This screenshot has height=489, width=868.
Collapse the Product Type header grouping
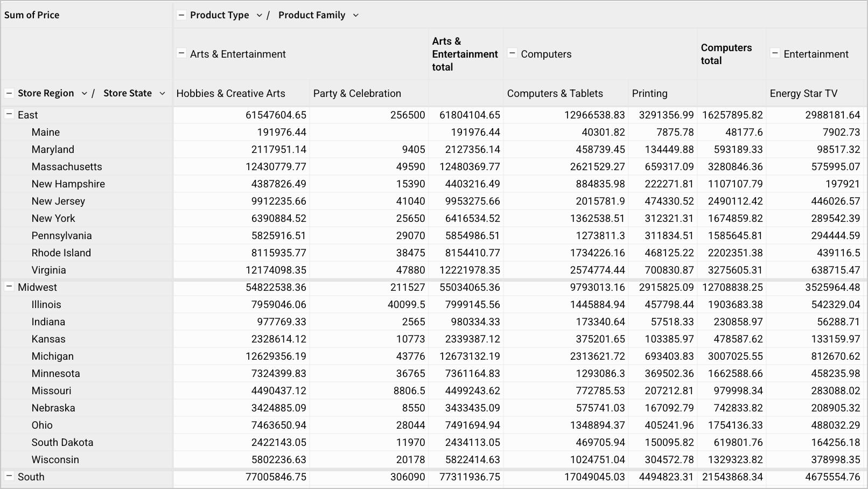pyautogui.click(x=182, y=15)
